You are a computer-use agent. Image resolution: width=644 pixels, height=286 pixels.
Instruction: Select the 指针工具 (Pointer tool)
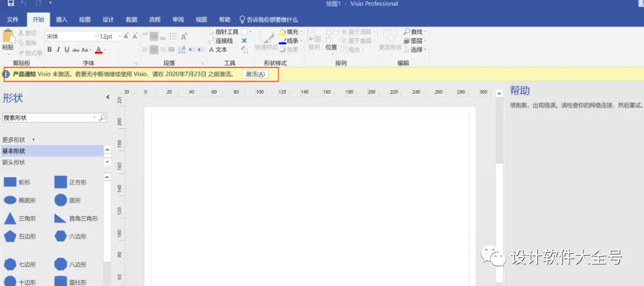coord(224,32)
